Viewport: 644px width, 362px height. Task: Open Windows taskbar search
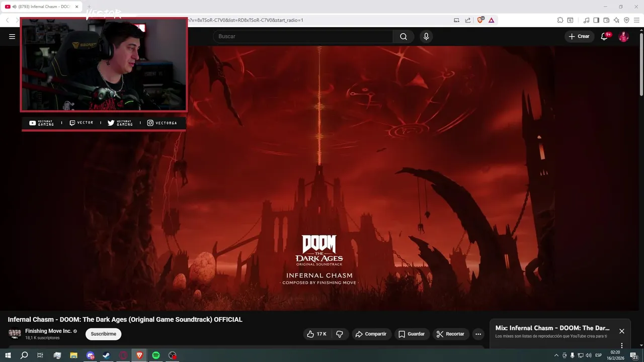[x=24, y=355]
